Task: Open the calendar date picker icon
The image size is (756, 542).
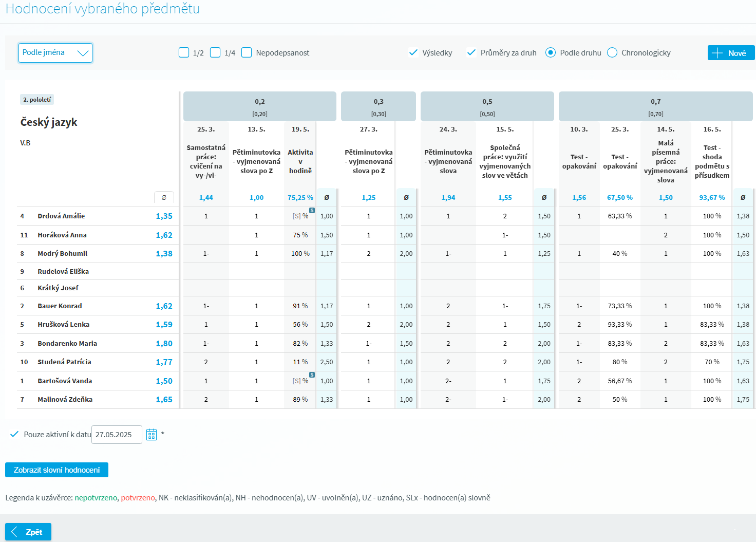Action: (152, 435)
